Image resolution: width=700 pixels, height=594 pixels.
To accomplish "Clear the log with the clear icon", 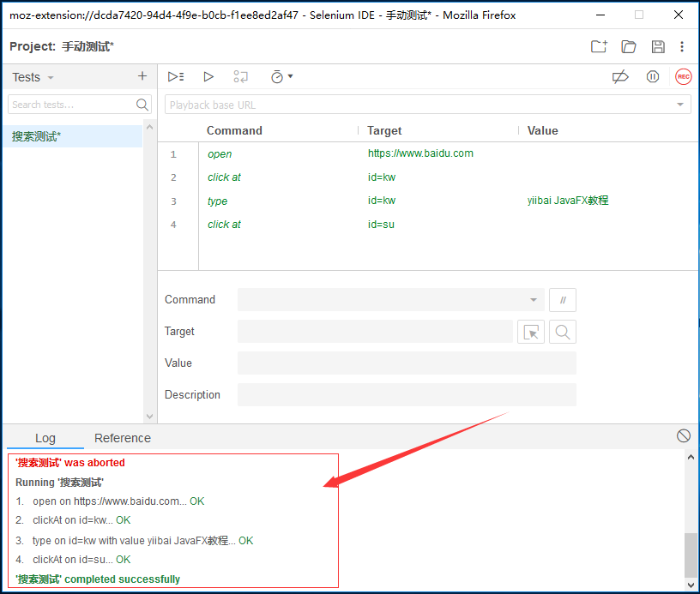I will (x=684, y=436).
